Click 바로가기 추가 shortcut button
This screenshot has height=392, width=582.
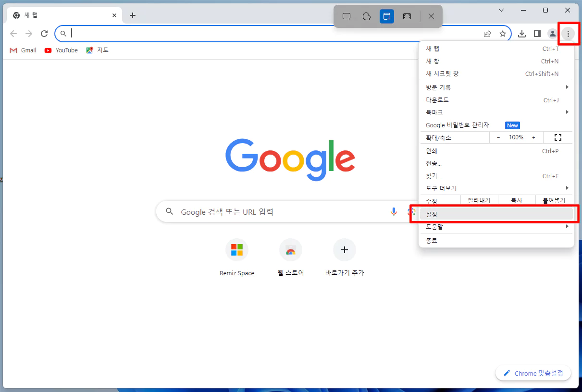pos(345,258)
